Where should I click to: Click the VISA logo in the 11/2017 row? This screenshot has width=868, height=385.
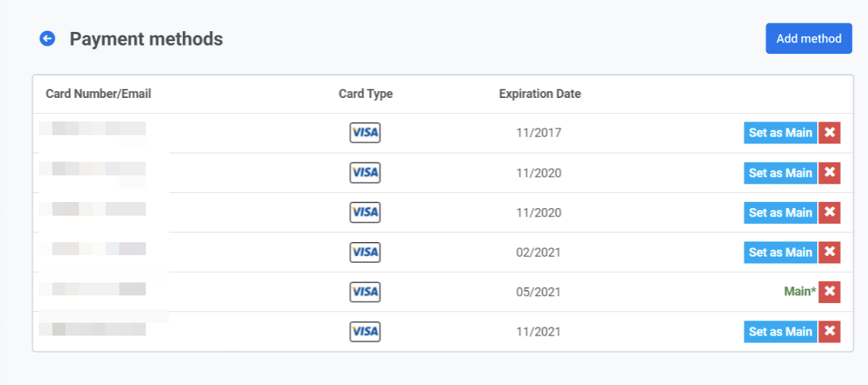(365, 133)
